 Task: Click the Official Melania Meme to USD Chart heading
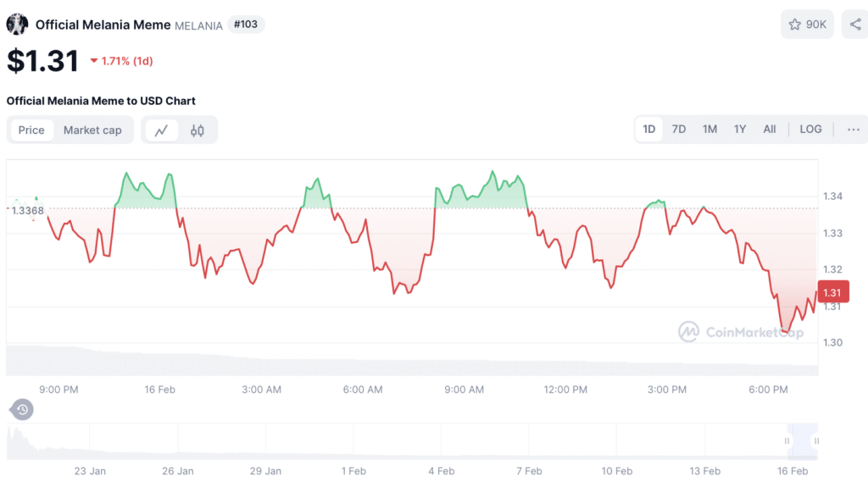coord(101,101)
